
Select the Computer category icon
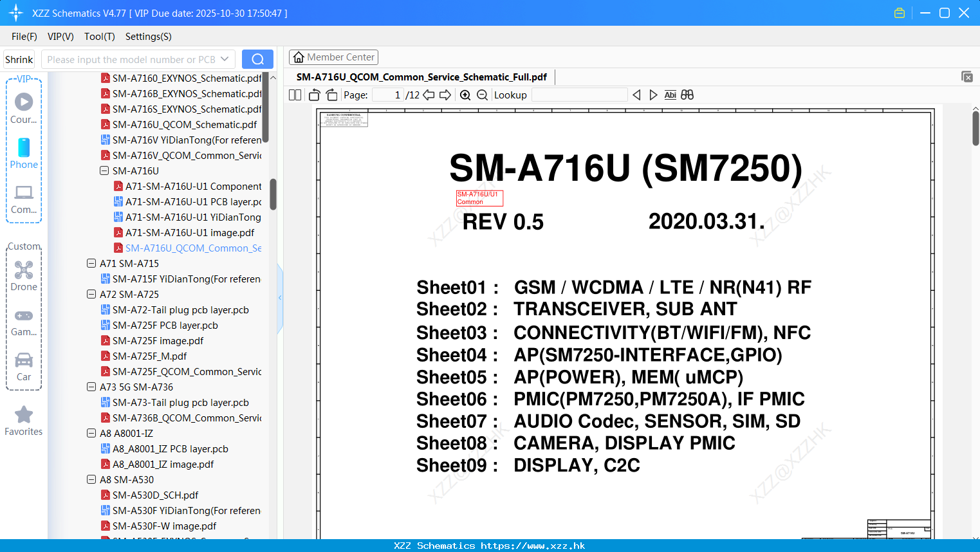coord(24,199)
